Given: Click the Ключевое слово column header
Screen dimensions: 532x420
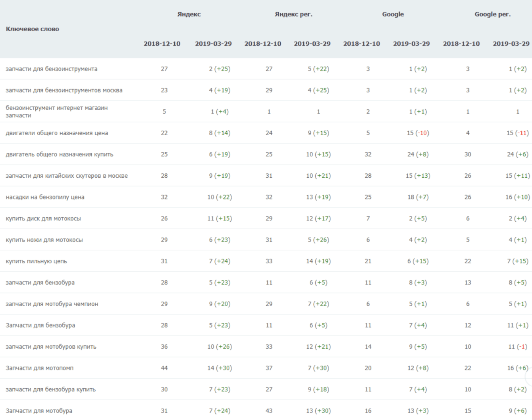Looking at the screenshot, I should [33, 29].
